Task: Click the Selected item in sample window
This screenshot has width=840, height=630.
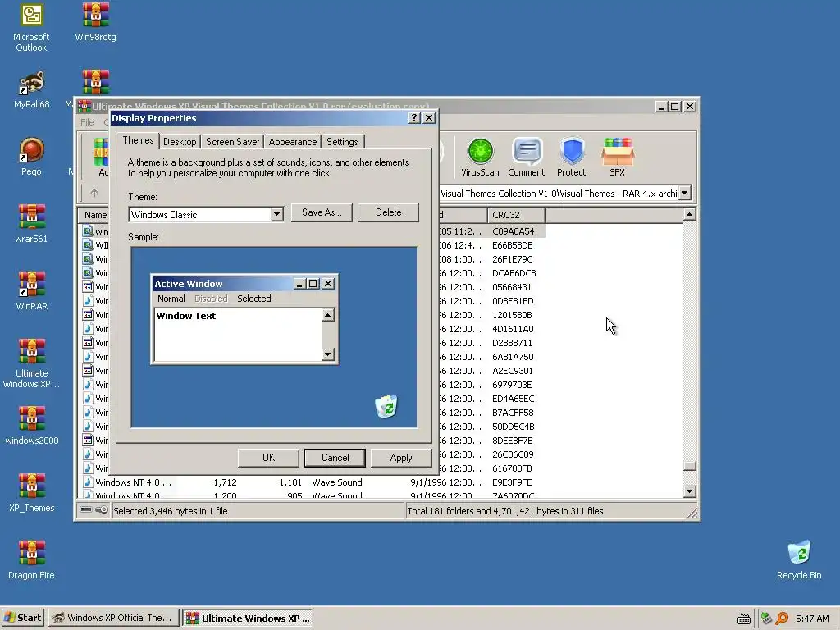Action: click(x=254, y=299)
